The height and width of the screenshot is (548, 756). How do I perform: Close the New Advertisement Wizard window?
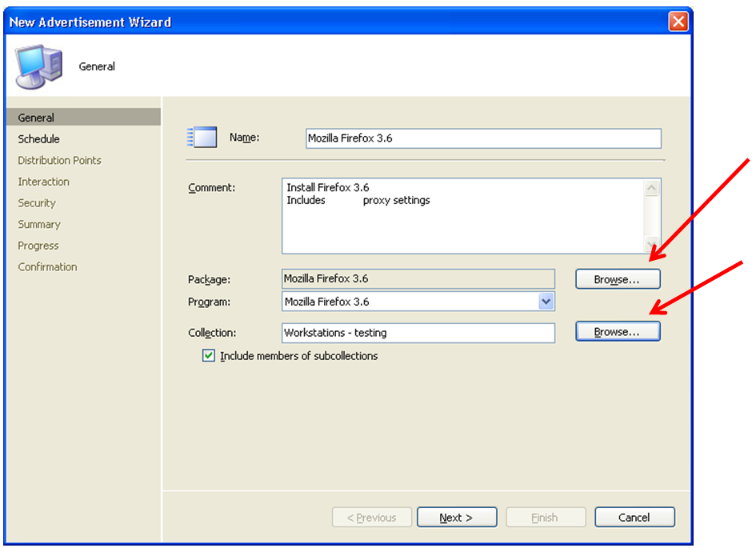point(678,22)
